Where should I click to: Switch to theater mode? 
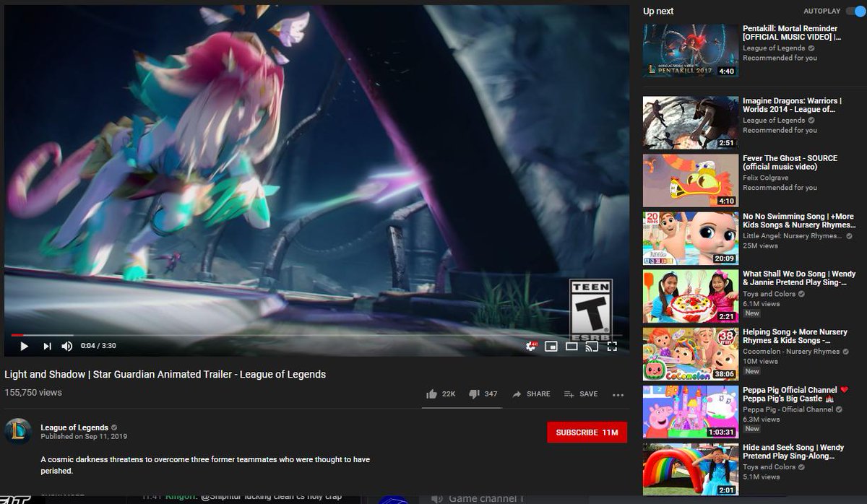coord(571,347)
